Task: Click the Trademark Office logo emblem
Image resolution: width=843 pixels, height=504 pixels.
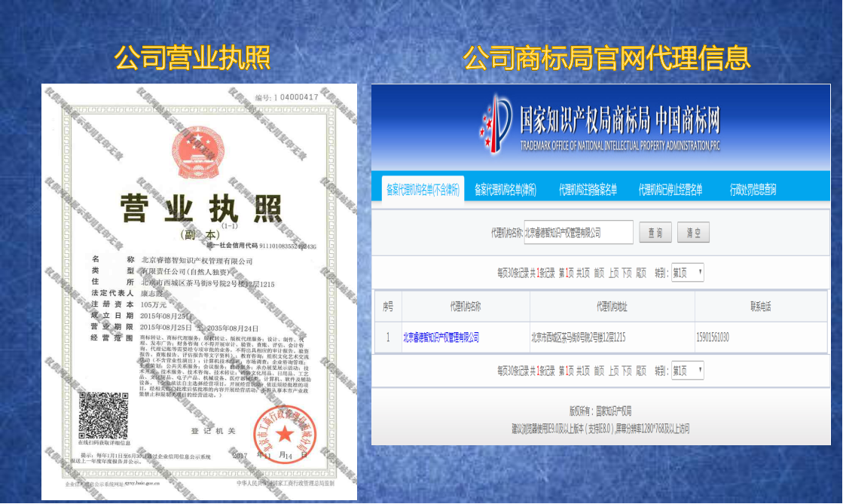Action: [x=495, y=124]
